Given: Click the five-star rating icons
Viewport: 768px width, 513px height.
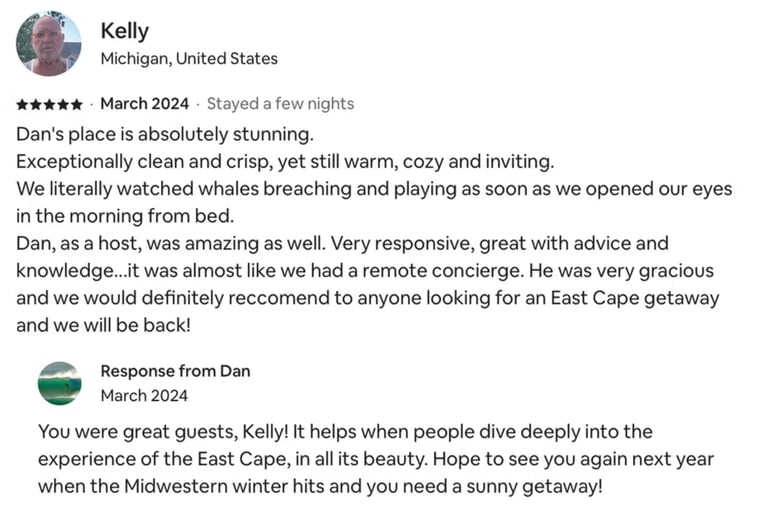Looking at the screenshot, I should coord(49,104).
